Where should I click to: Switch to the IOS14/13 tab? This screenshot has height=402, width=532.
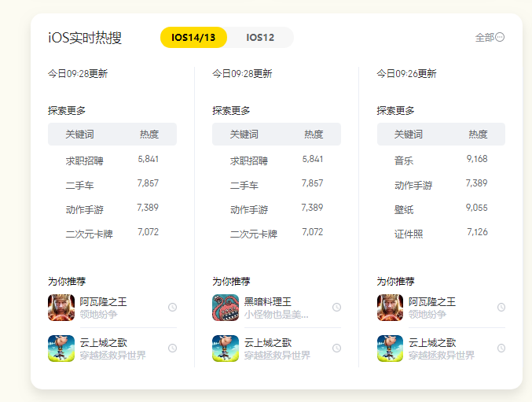click(x=193, y=37)
